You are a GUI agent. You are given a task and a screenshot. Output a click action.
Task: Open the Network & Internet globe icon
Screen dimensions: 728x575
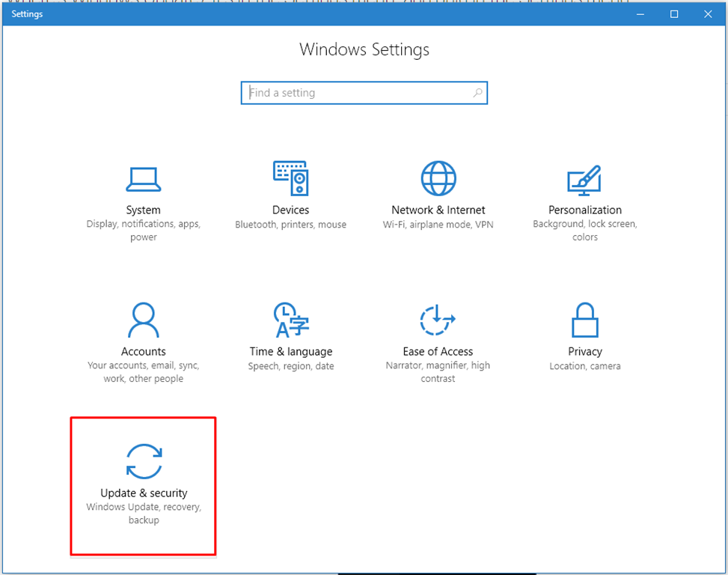[438, 178]
